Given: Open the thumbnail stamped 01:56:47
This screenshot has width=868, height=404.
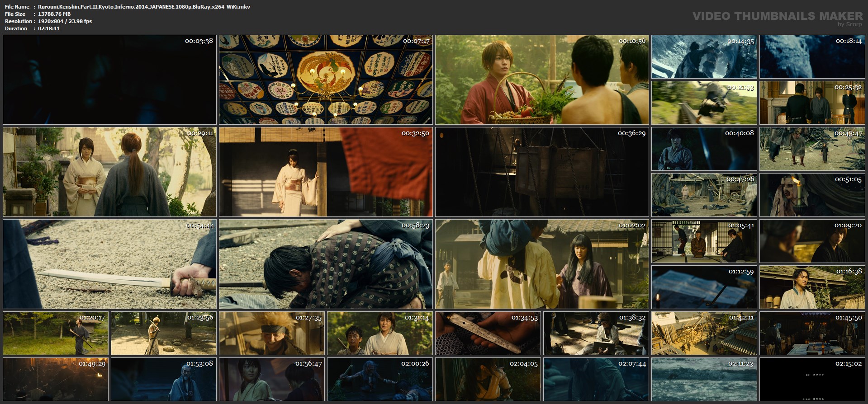Looking at the screenshot, I should click(272, 379).
